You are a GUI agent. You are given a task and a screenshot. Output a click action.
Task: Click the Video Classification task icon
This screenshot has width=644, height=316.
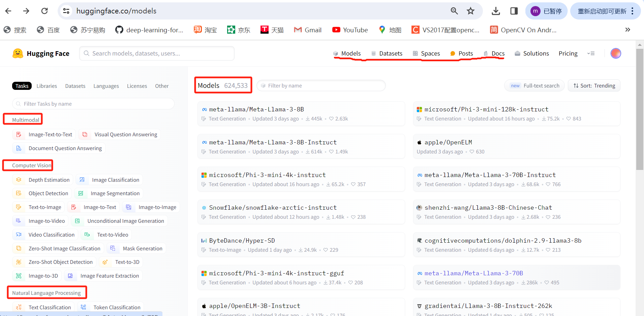[x=19, y=235]
